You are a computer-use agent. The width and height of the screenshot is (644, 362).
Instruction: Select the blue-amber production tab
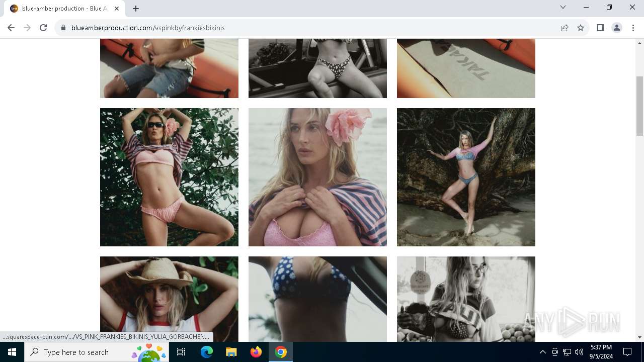click(x=65, y=9)
